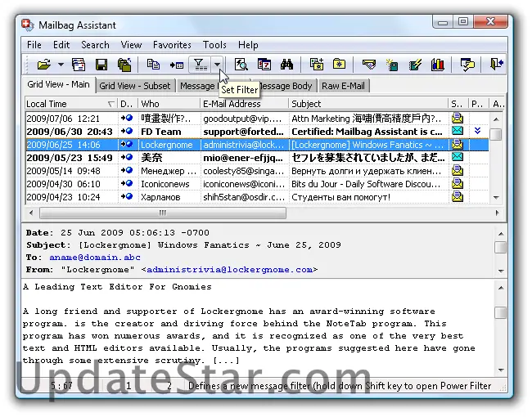Viewport: 532px width, 417px height.
Task: Click the add favorites grid icon
Action: tap(316, 64)
